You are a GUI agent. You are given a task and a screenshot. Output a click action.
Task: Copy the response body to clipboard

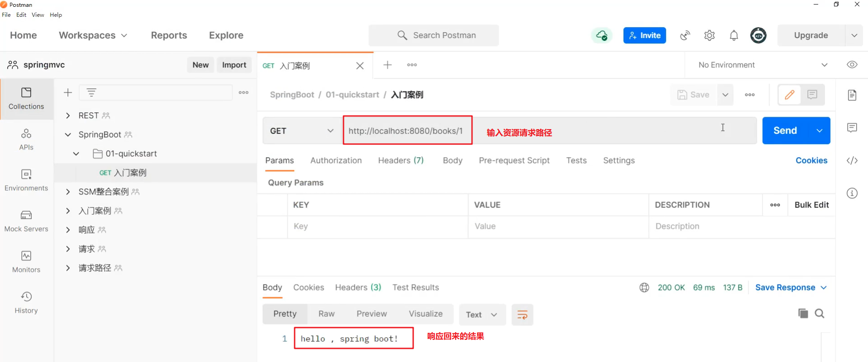803,314
